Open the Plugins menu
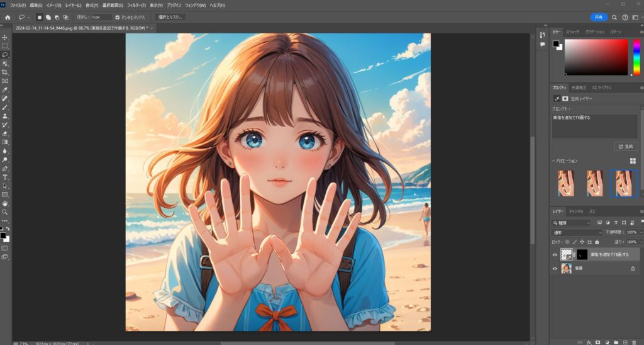The height and width of the screenshot is (345, 644). coord(174,5)
